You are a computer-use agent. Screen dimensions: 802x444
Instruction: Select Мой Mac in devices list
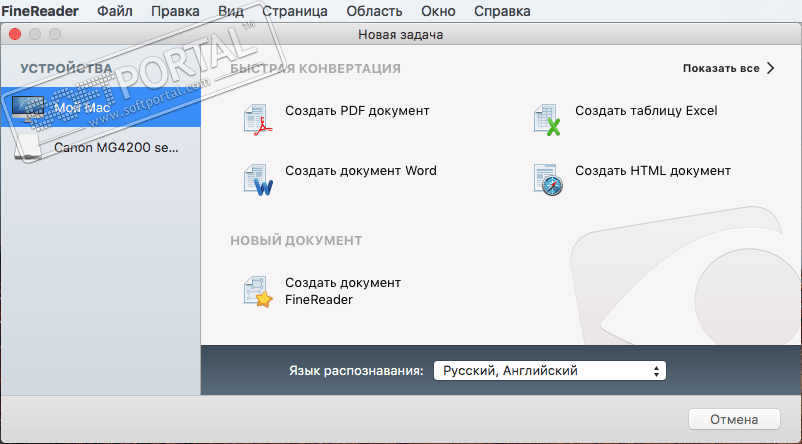tap(100, 107)
